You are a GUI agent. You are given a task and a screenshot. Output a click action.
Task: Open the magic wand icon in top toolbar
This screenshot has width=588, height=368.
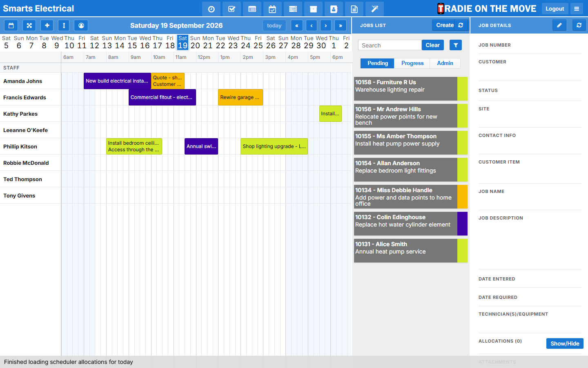(374, 9)
